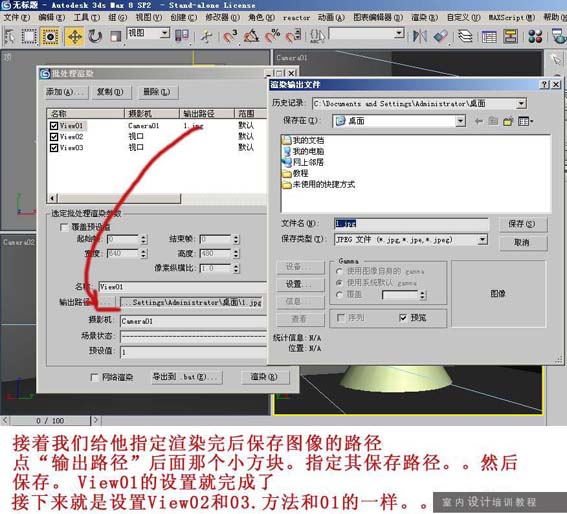Open the Schematic View icon

click(510, 37)
